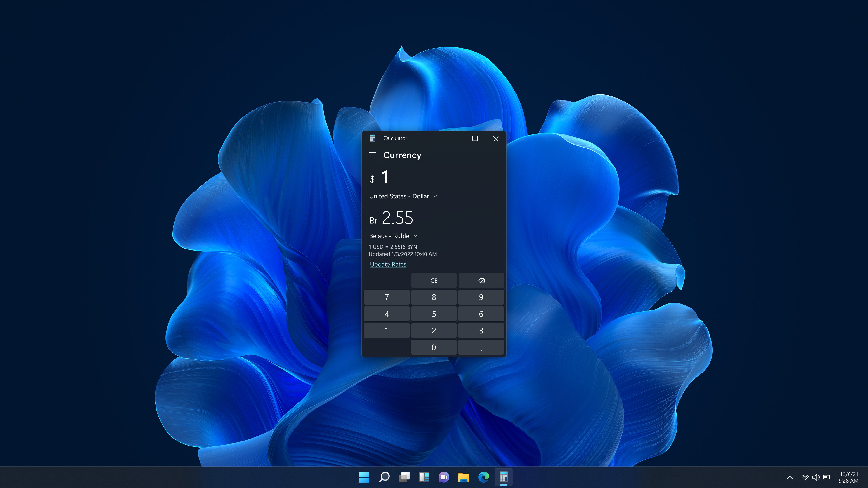Open the Start menu
This screenshot has height=488, width=868.
click(x=364, y=477)
